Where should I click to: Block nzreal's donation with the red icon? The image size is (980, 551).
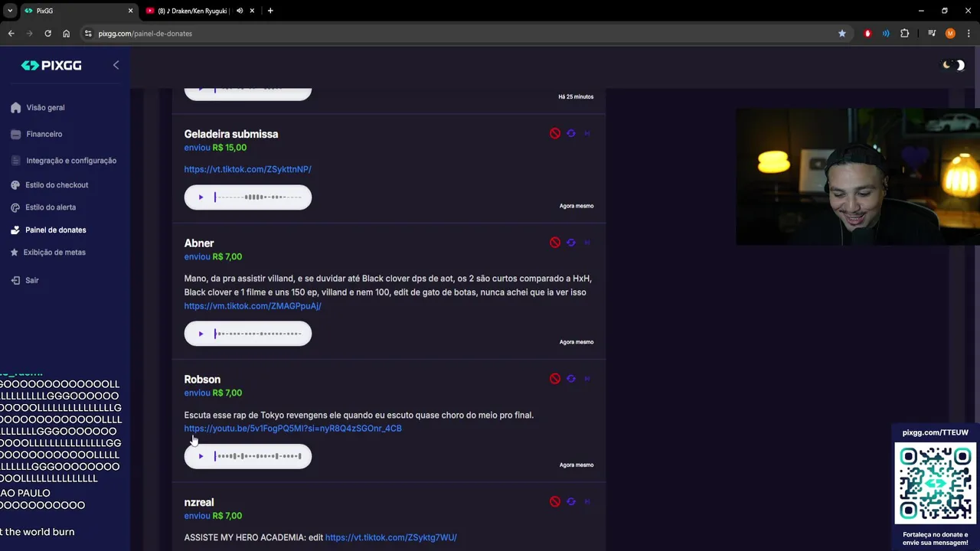coord(555,502)
